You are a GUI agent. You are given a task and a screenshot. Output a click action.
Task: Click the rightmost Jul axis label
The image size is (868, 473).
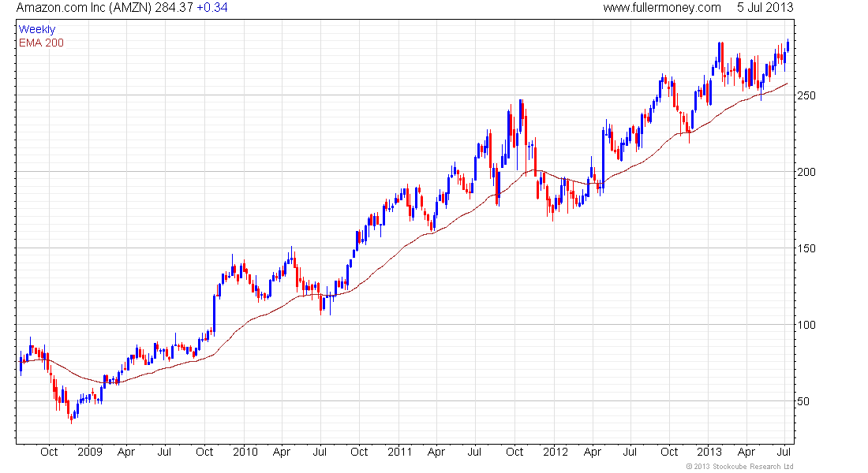pos(784,452)
